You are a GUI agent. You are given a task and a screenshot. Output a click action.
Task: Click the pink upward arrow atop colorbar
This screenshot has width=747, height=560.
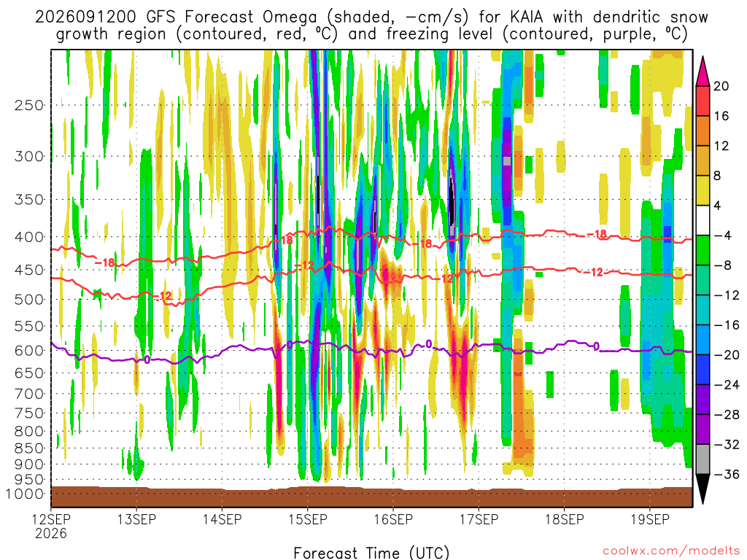[x=703, y=71]
